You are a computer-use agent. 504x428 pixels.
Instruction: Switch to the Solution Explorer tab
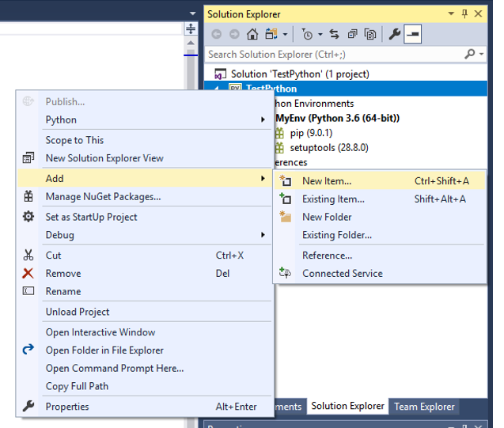pos(347,406)
